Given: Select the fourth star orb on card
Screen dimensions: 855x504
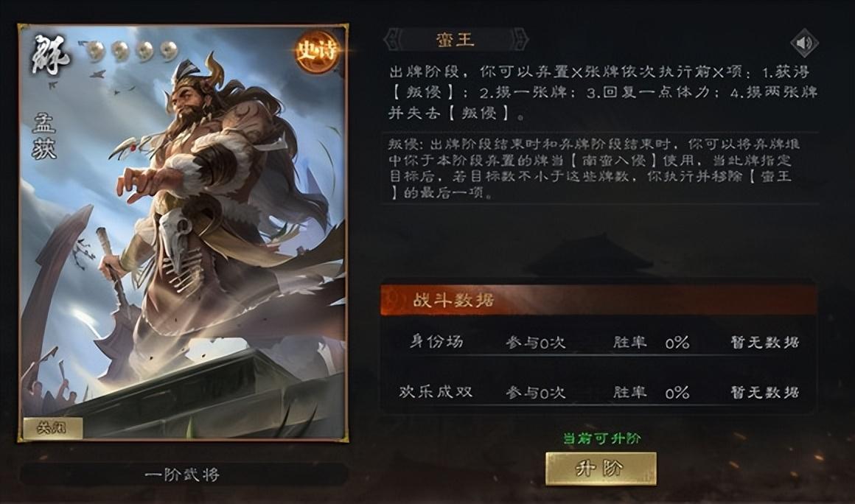Looking at the screenshot, I should coord(169,51).
